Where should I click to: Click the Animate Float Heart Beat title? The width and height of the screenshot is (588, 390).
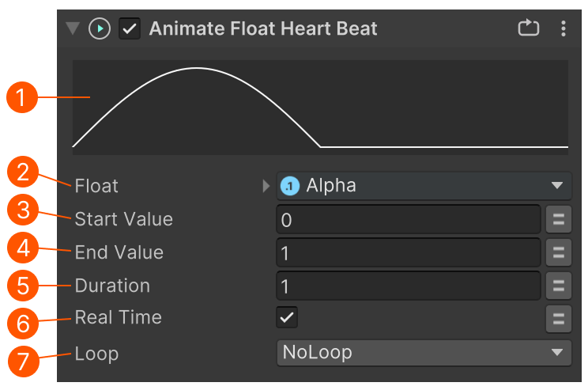[263, 28]
